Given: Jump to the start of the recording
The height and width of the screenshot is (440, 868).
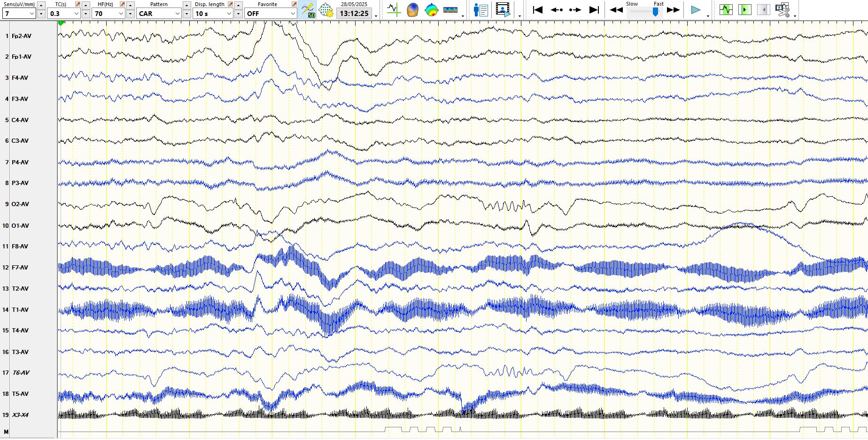Looking at the screenshot, I should point(538,10).
